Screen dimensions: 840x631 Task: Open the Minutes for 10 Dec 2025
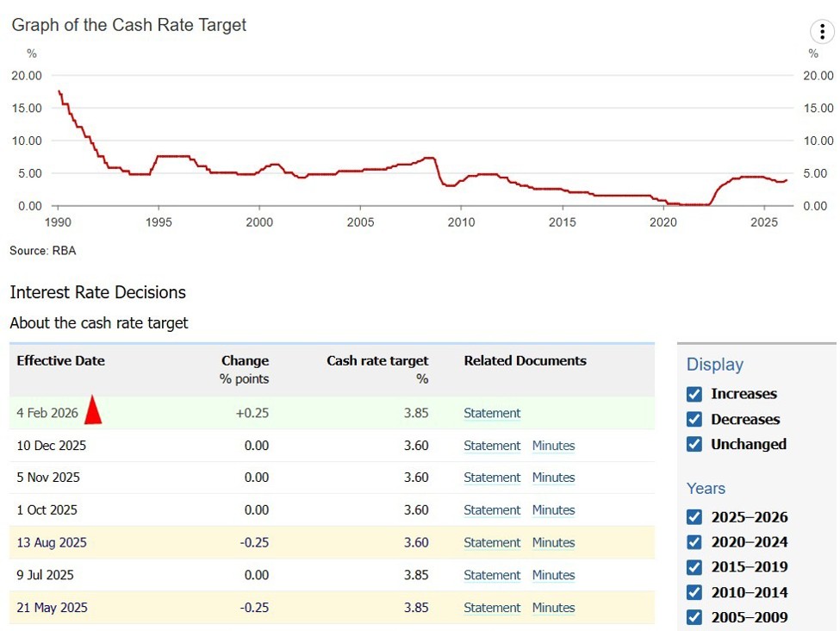point(553,446)
